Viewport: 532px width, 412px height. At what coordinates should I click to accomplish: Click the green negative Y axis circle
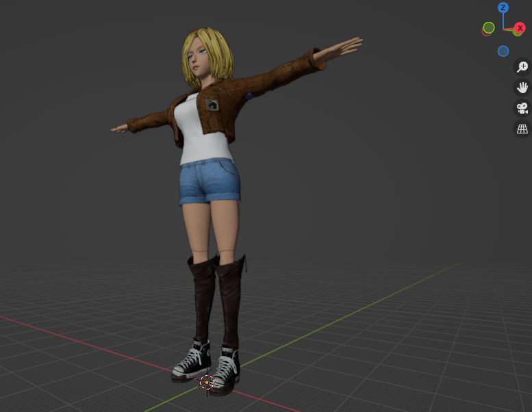tap(489, 27)
